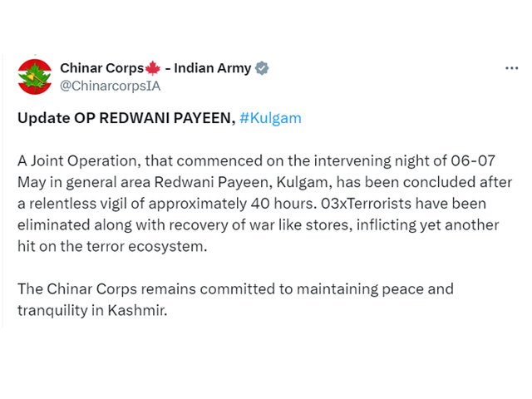The width and height of the screenshot is (532, 399).
Task: Open the Chinar Corps profile avatar
Action: tap(35, 76)
